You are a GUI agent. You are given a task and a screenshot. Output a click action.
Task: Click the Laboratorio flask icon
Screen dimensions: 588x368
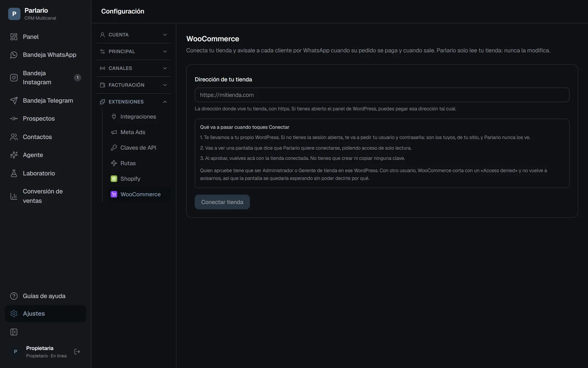coord(14,173)
